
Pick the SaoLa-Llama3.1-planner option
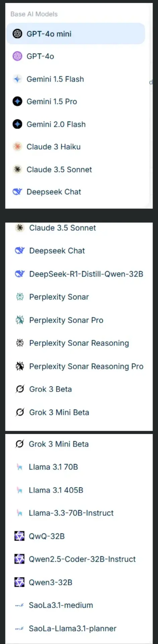(79, 628)
